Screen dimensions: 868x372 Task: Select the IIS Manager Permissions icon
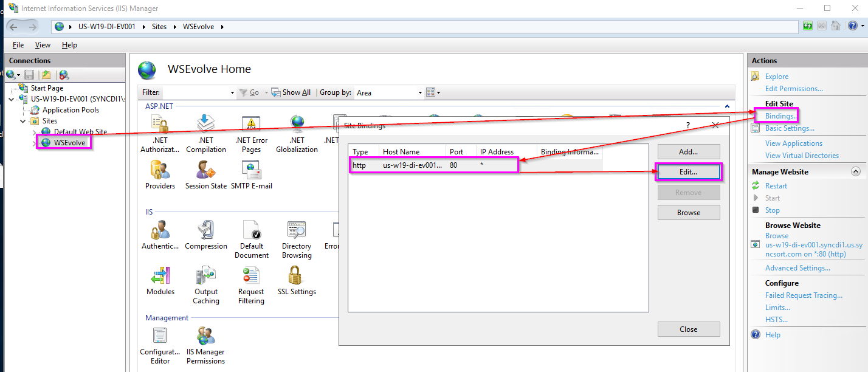206,336
